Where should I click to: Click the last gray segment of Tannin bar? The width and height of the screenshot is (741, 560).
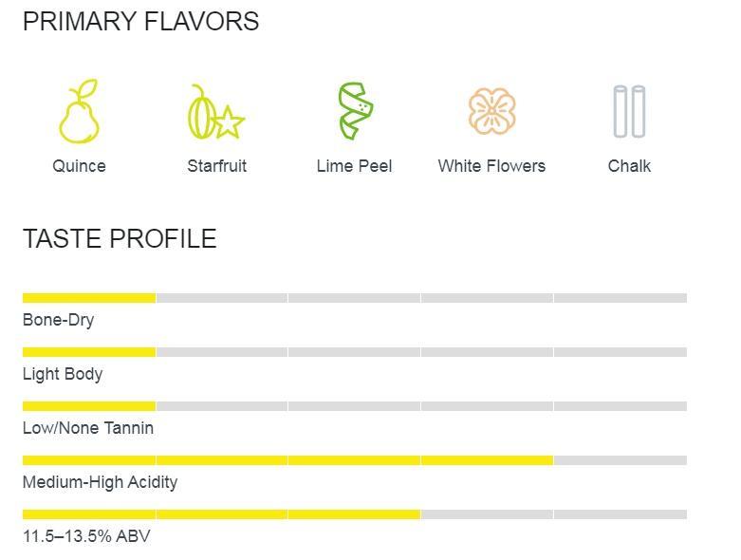click(x=621, y=406)
